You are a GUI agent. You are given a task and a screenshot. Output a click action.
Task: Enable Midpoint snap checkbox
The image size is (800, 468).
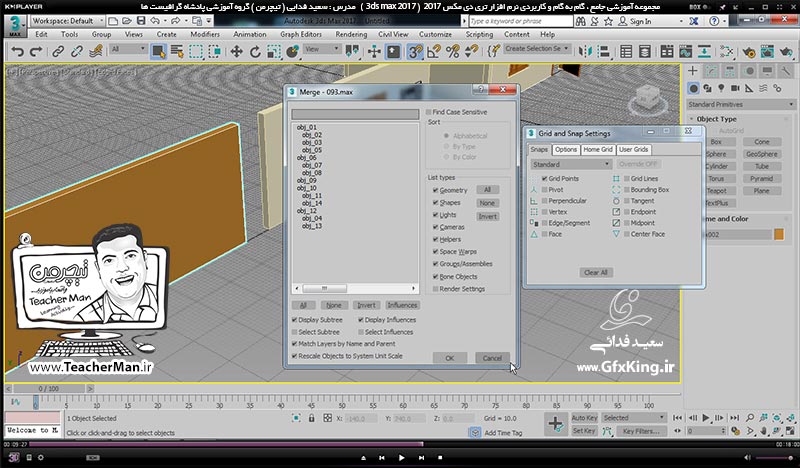[x=627, y=223]
